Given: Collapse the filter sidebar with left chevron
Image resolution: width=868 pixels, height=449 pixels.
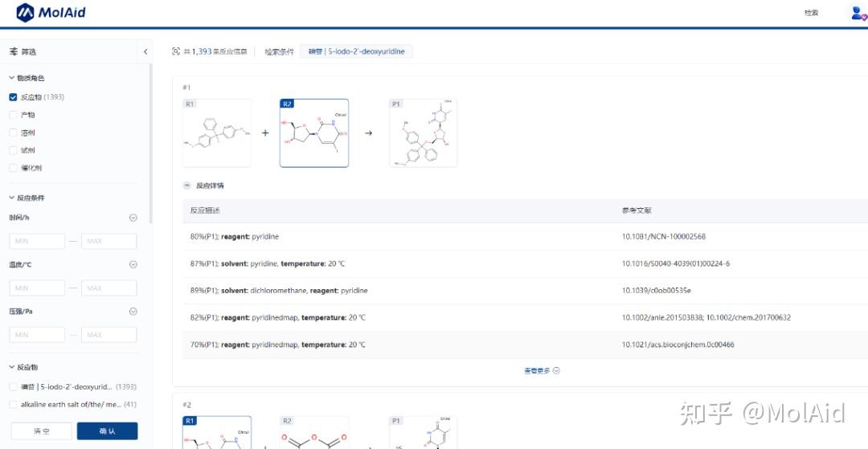Looking at the screenshot, I should 145,52.
